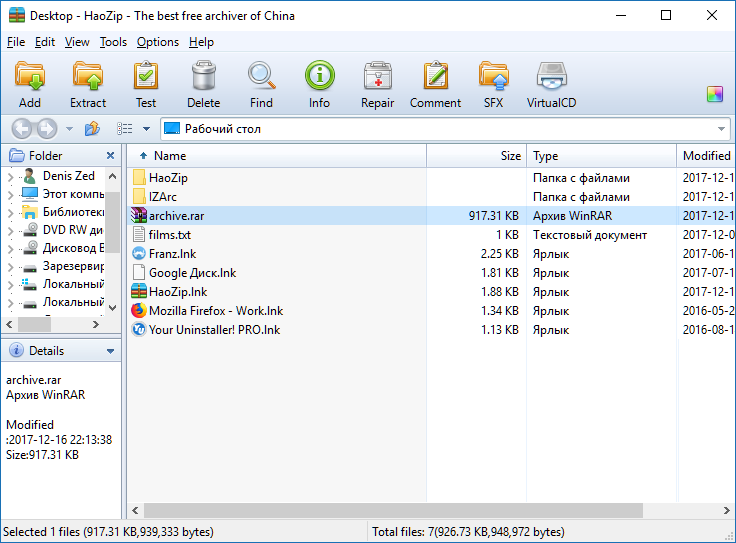Run the Test archive tool

pos(146,76)
